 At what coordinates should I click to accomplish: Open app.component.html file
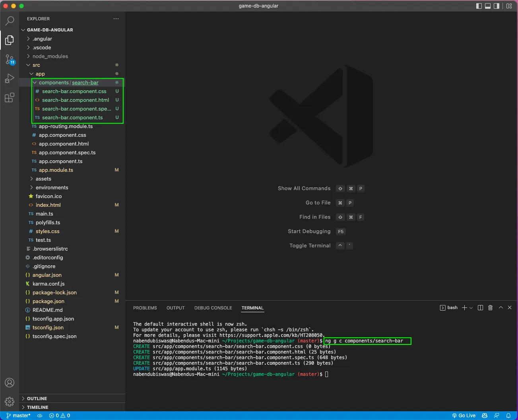click(x=72, y=144)
